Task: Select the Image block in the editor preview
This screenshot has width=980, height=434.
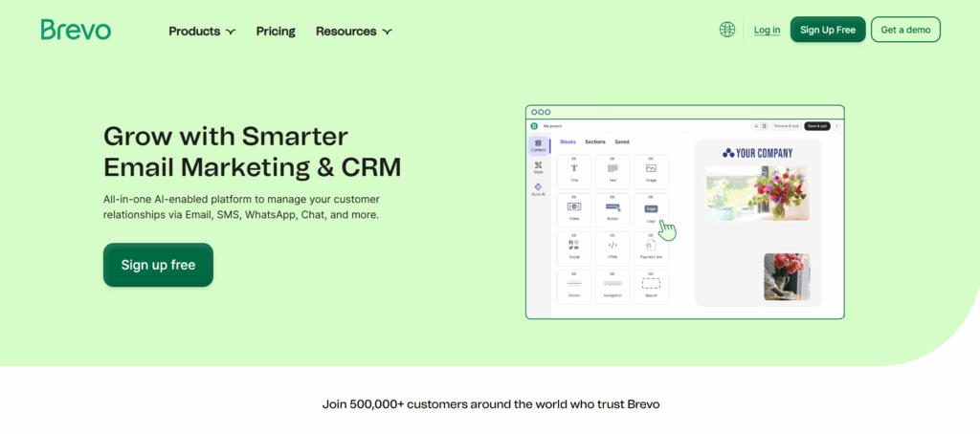Action: (651, 171)
